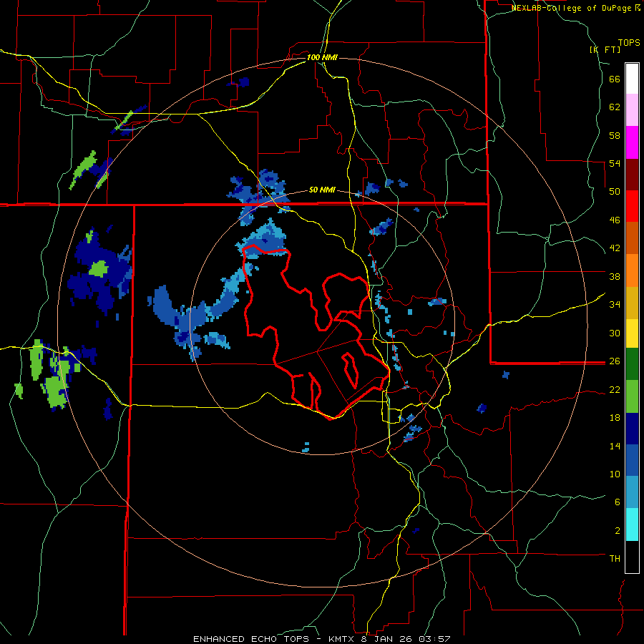Click the legend value "66"
The image size is (644, 644).
615,79
